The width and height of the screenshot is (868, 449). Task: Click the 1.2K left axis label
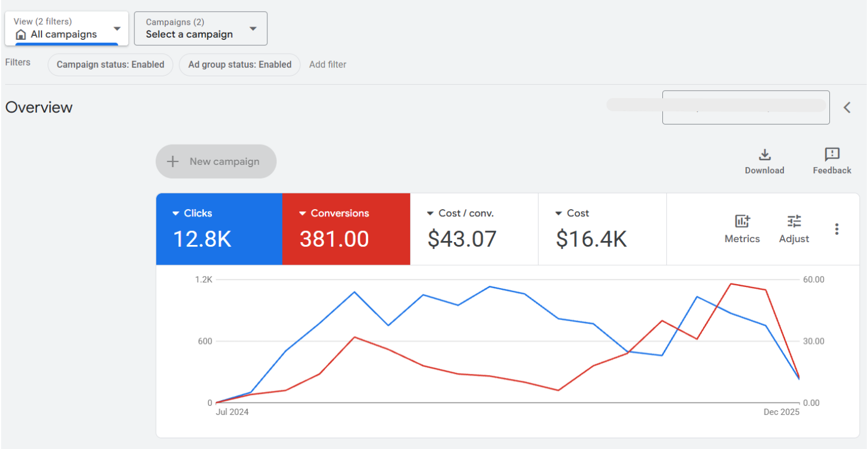(204, 279)
